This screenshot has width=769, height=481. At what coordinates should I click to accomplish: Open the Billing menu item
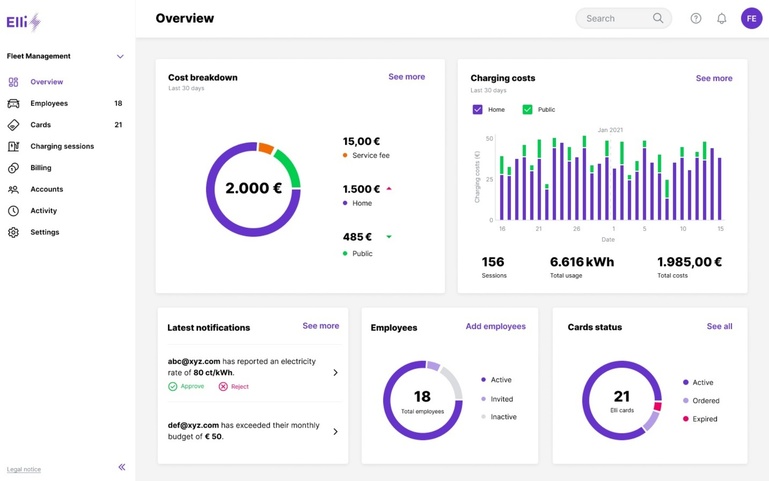click(x=41, y=168)
